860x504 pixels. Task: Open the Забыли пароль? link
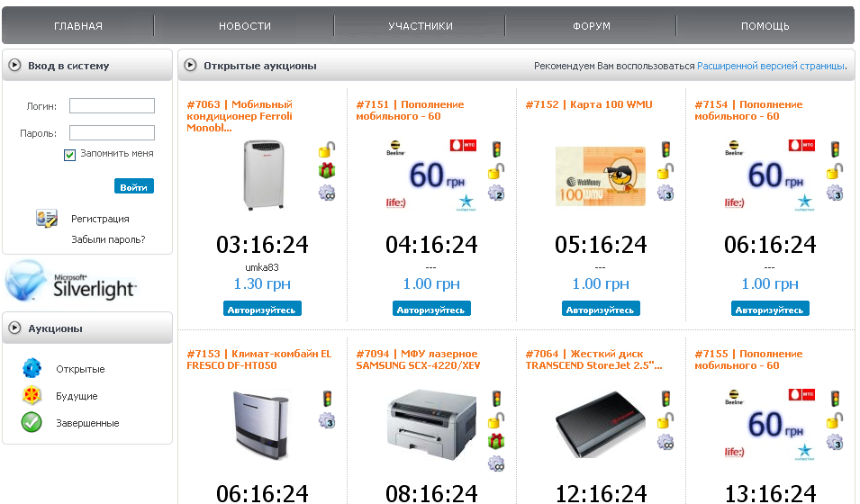coord(108,239)
